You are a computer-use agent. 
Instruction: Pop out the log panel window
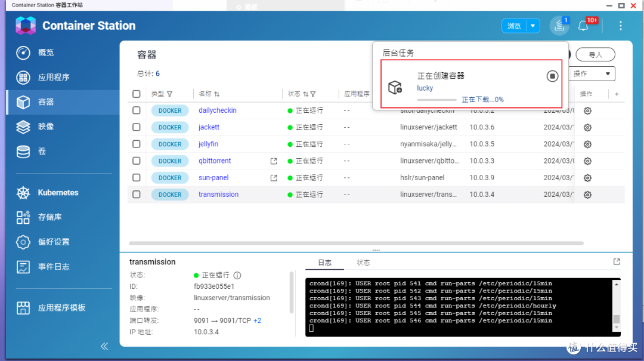click(x=617, y=261)
